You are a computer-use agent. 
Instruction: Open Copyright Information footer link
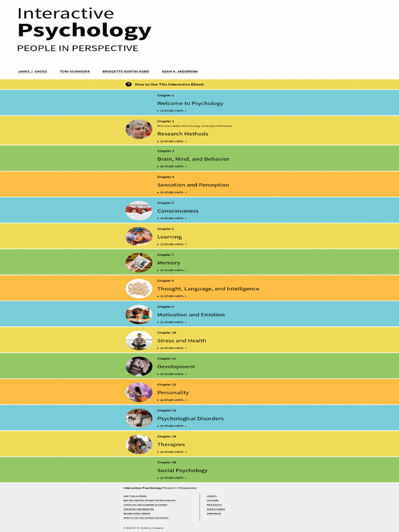(138, 510)
